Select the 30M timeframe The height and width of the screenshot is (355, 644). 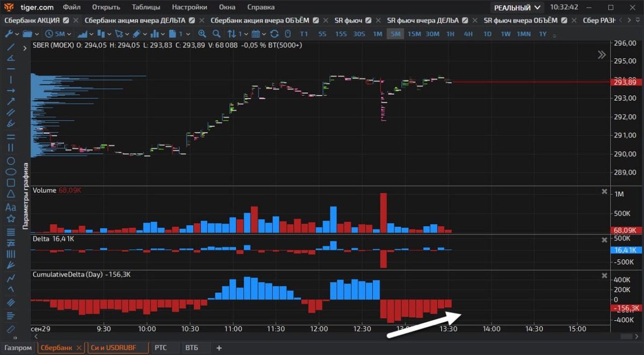click(433, 34)
